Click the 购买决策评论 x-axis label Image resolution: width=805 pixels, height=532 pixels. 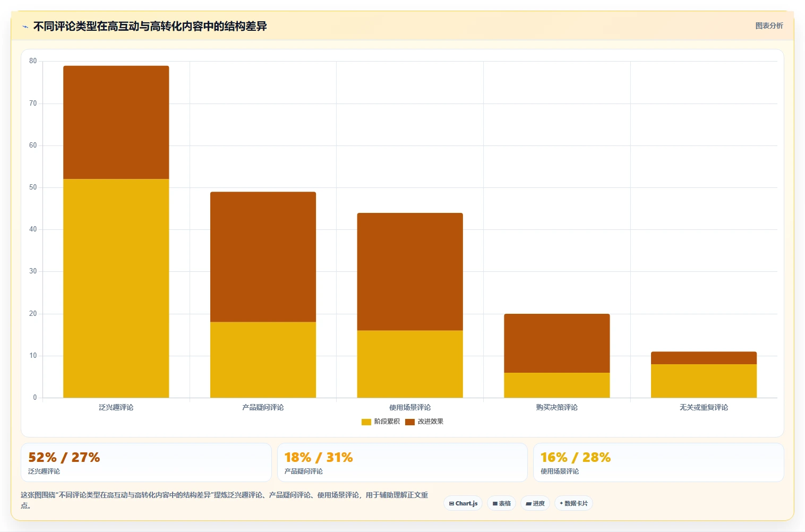tap(557, 407)
